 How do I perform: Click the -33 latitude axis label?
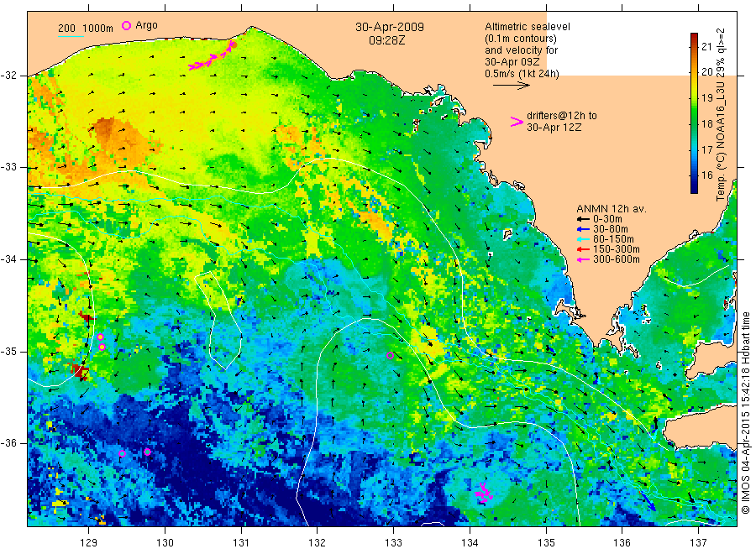click(8, 167)
